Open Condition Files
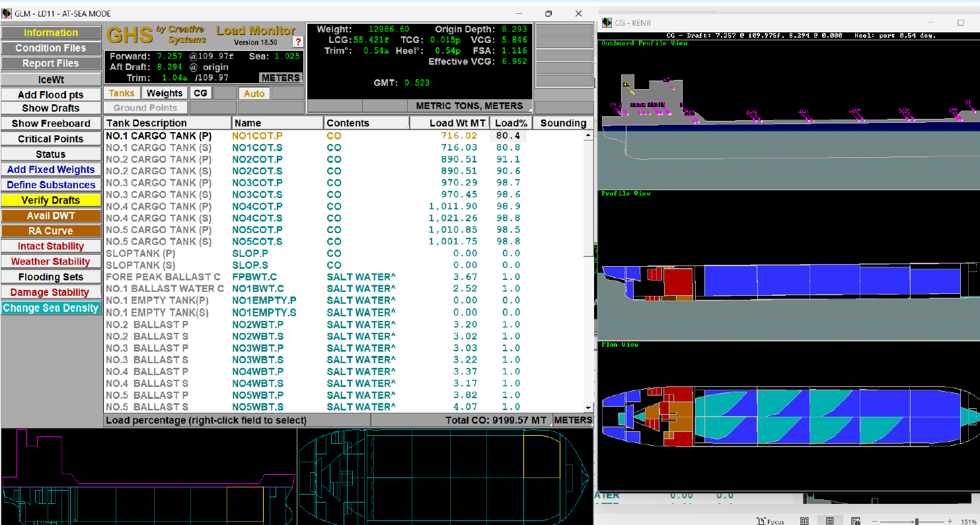Viewport: 980px width, 525px height. click(51, 48)
